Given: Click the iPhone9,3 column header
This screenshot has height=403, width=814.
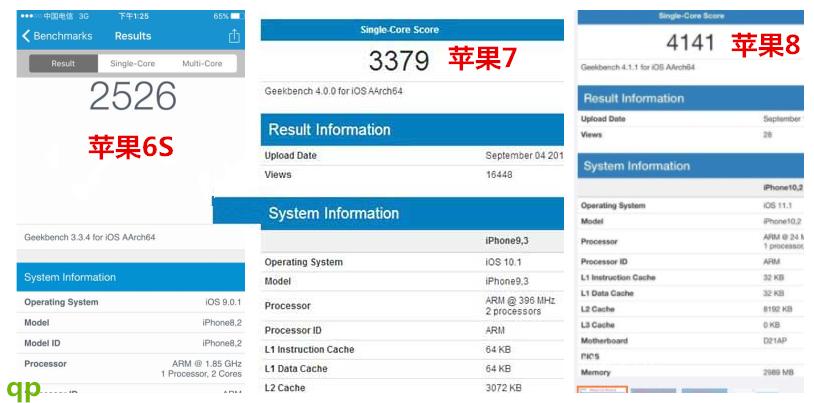Looking at the screenshot, I should [x=507, y=241].
